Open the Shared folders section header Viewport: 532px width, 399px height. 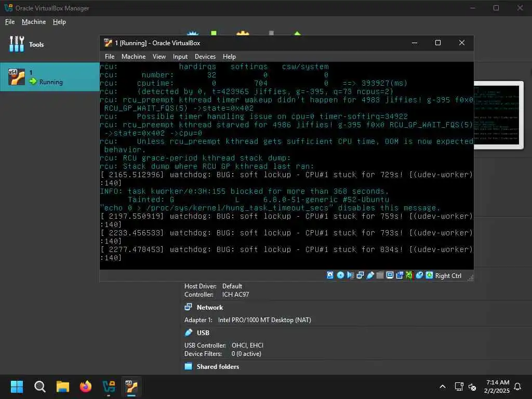point(218,367)
